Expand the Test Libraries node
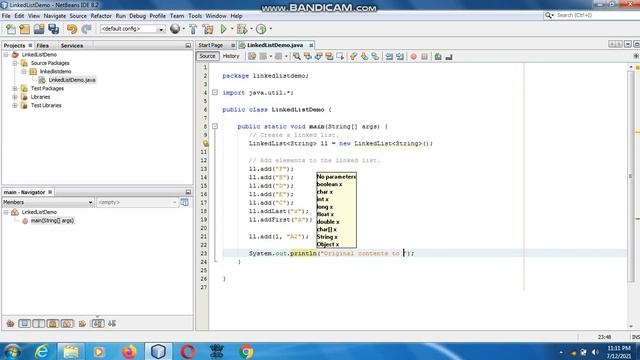Image resolution: width=640 pixels, height=360 pixels. point(15,105)
